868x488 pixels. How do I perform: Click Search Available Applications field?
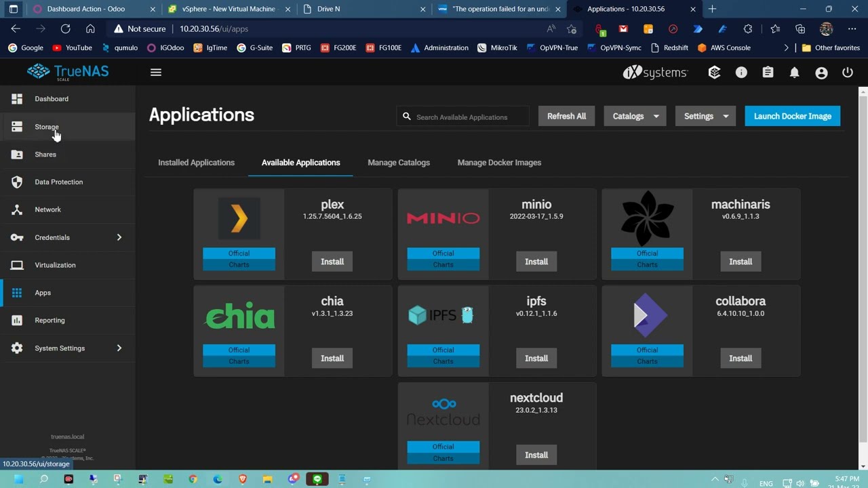(462, 117)
